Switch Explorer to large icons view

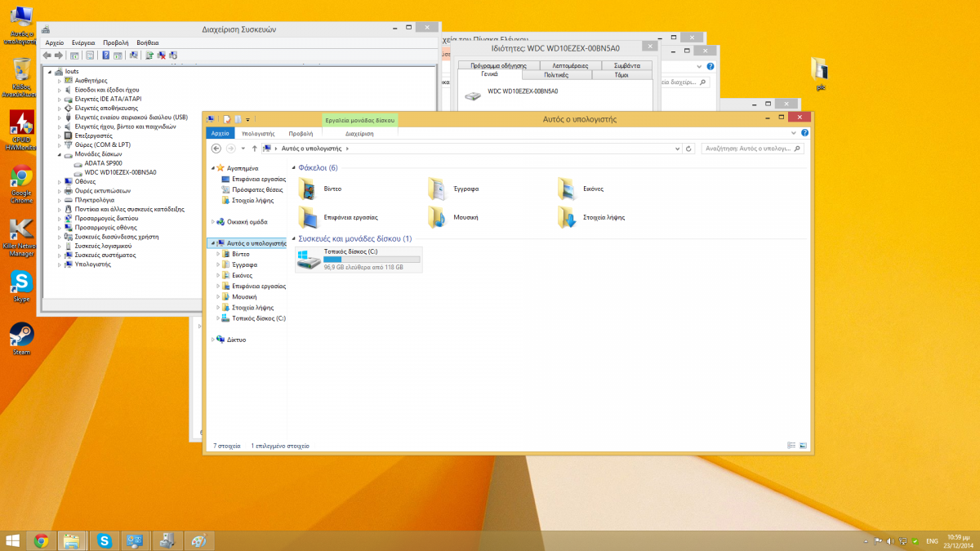coord(803,446)
